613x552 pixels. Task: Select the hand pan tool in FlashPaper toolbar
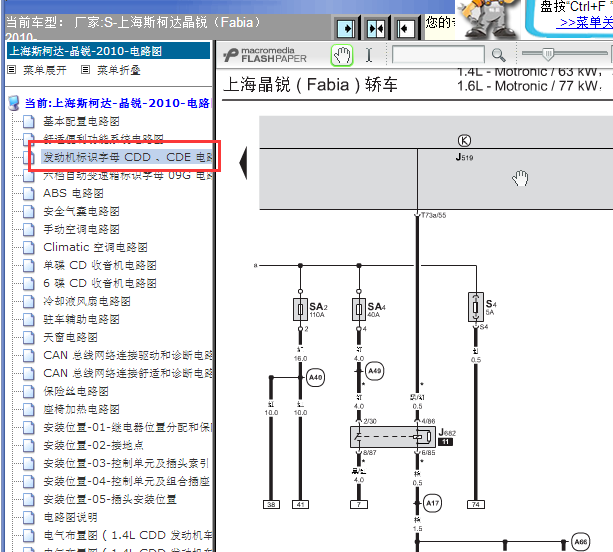coord(342,55)
